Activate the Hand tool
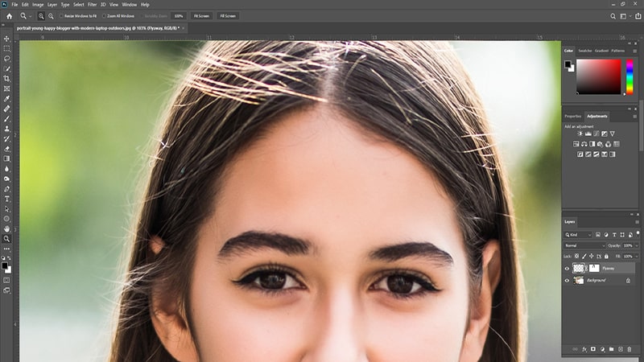This screenshot has width=644, height=362. click(x=6, y=228)
